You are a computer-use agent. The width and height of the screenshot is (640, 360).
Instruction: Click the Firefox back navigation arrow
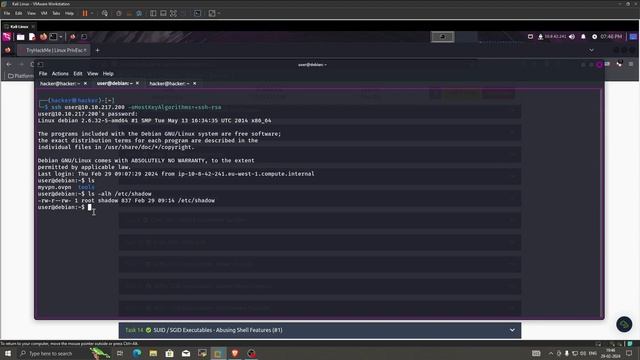[x=9, y=64]
